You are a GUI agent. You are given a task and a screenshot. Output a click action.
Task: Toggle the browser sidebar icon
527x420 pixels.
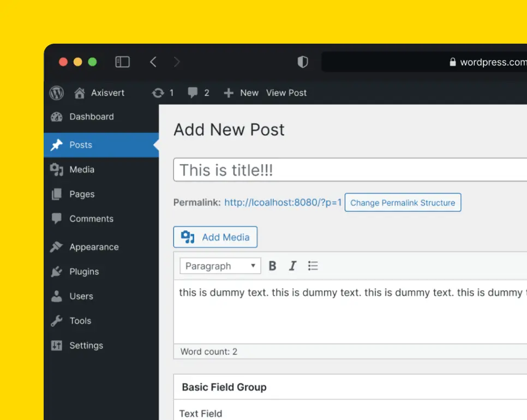coord(122,62)
